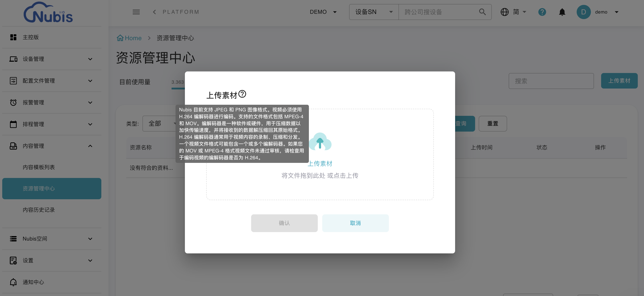Select 内容历史记录 in sidebar
Screen dimensions: 644x296
click(x=39, y=210)
